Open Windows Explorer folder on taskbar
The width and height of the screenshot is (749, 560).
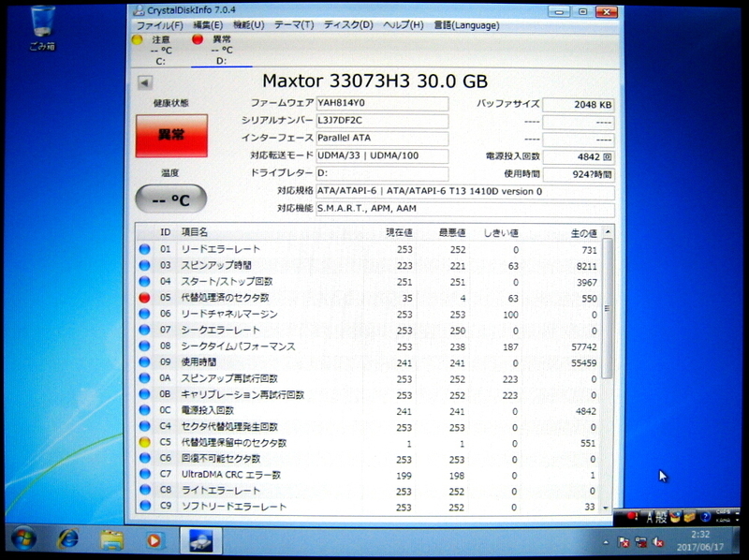click(x=111, y=540)
